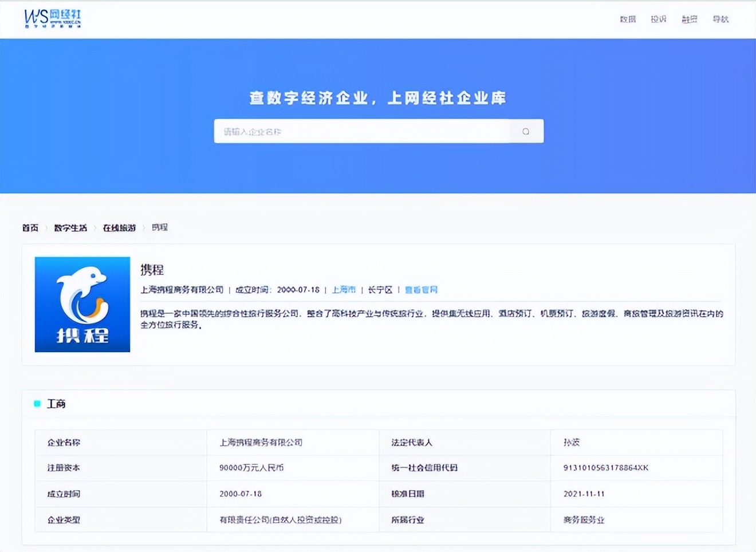Click the 携程 breadcrumb item

[160, 228]
